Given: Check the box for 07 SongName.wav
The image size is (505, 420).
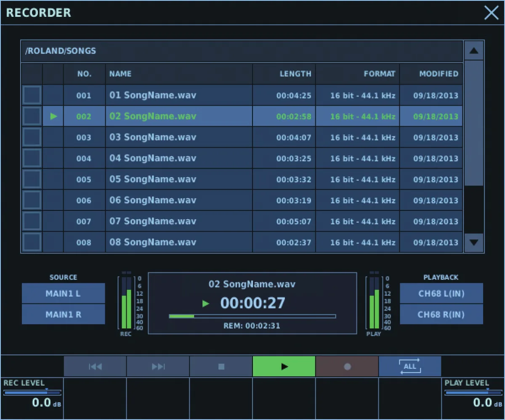Looking at the screenshot, I should click(x=32, y=221).
